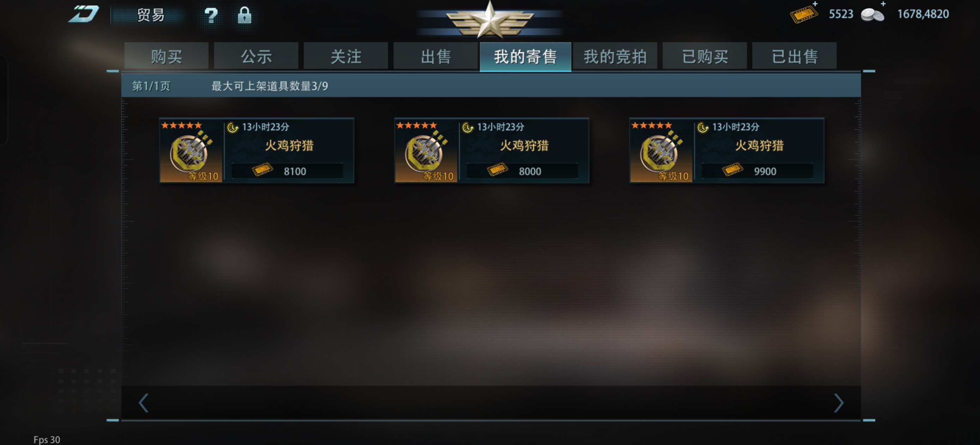
Task: Go to next page with right chevron
Action: pyautogui.click(x=839, y=403)
